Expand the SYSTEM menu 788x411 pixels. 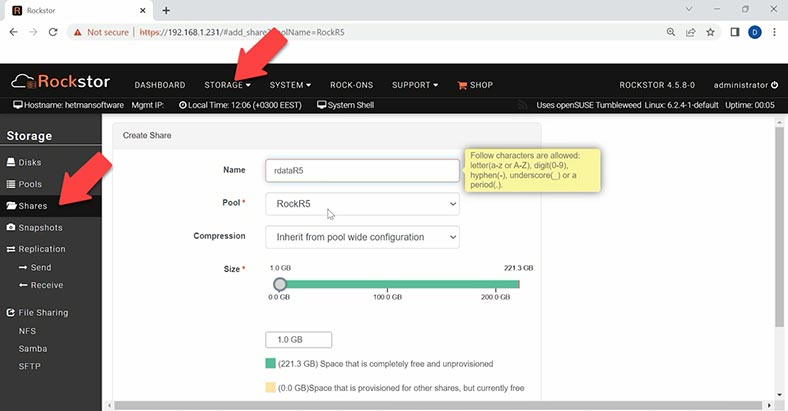coord(290,85)
